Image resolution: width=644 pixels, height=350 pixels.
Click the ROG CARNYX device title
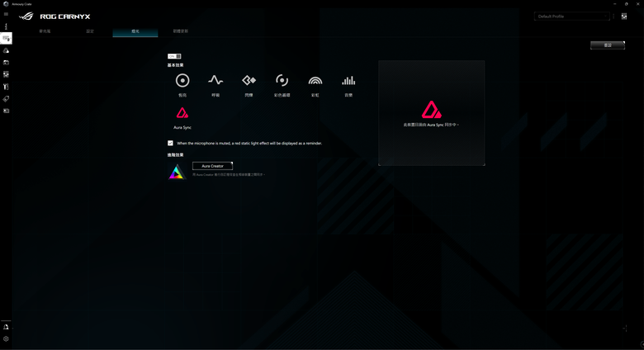point(65,17)
